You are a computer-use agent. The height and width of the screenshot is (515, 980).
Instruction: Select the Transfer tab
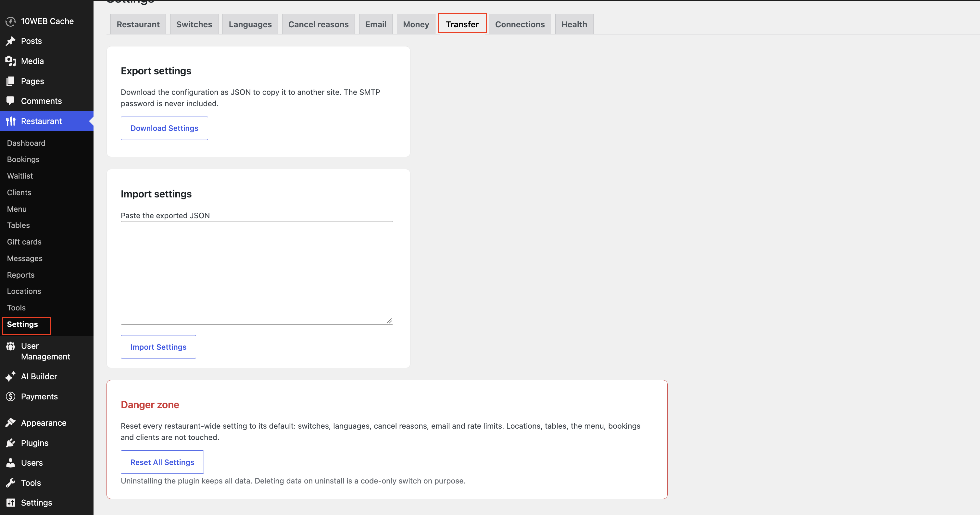coord(462,24)
